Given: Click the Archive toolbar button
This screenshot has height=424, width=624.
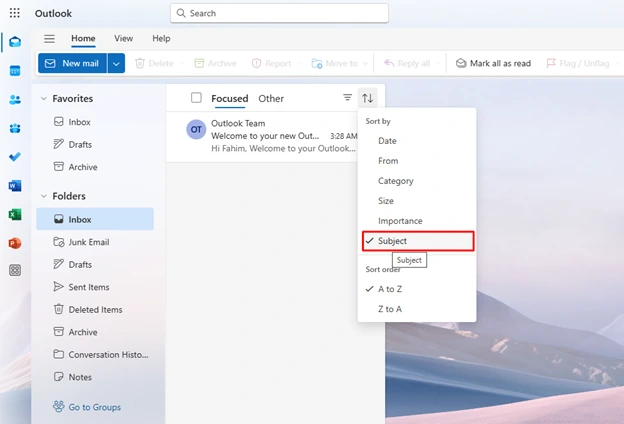Looking at the screenshot, I should click(x=215, y=63).
